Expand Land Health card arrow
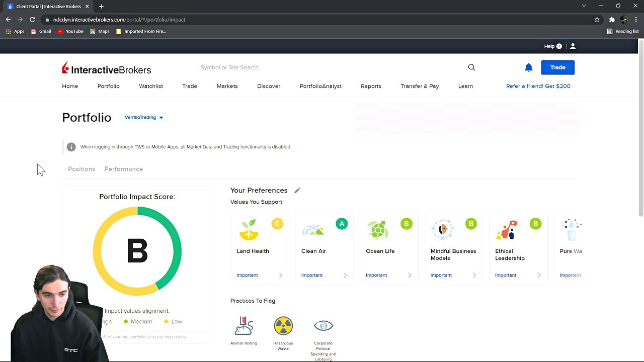Image resolution: width=644 pixels, height=362 pixels. point(281,275)
